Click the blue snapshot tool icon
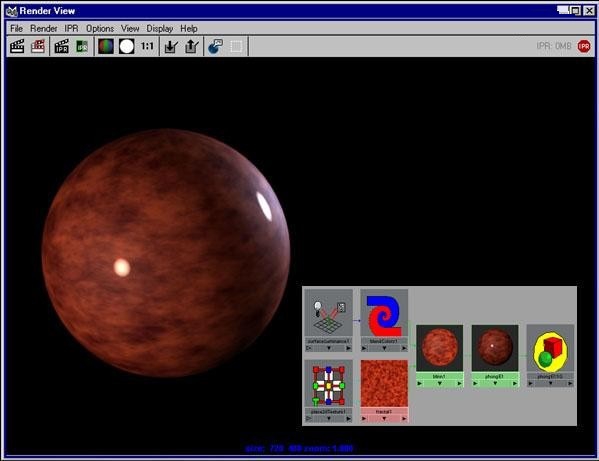Viewport: 599px width, 461px height. pyautogui.click(x=215, y=46)
